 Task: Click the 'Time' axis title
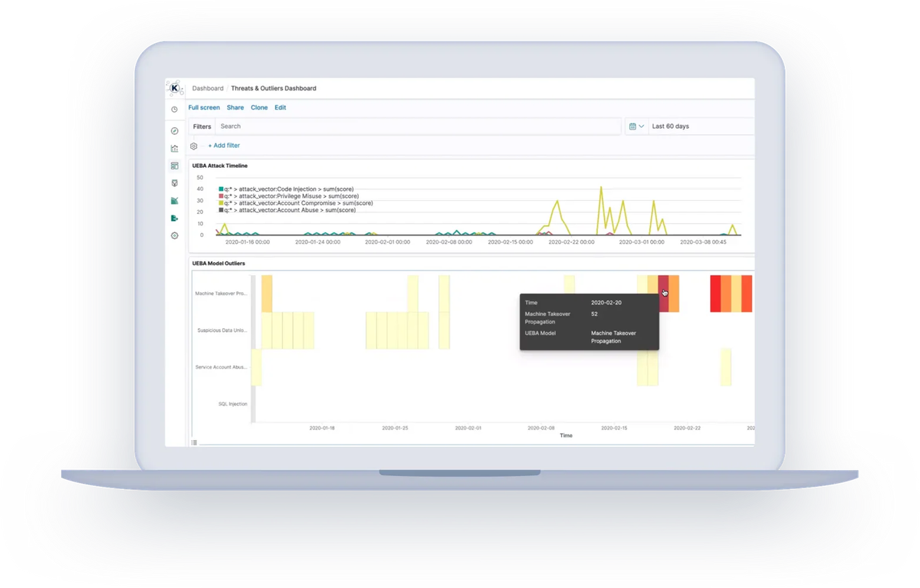coord(566,435)
